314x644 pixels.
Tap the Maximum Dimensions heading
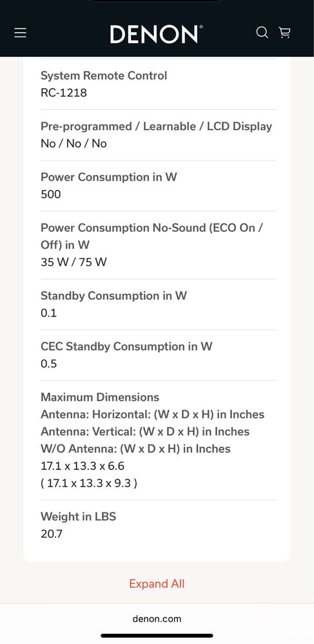[x=100, y=397]
